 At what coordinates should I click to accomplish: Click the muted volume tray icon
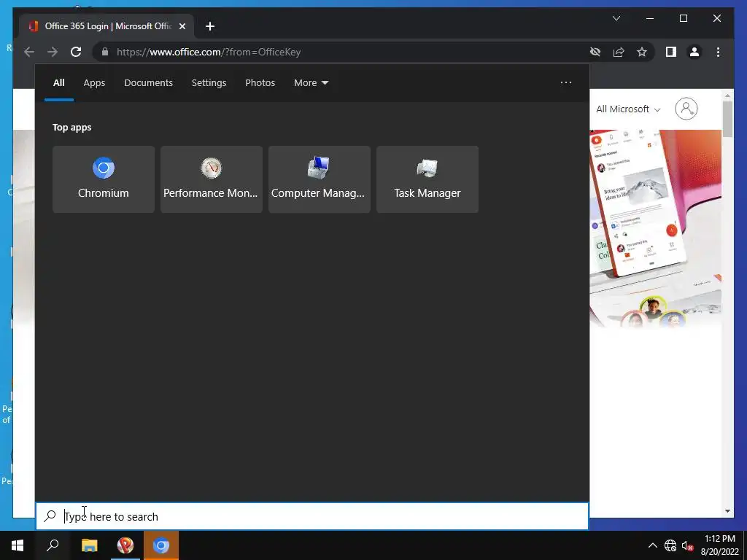pos(687,545)
